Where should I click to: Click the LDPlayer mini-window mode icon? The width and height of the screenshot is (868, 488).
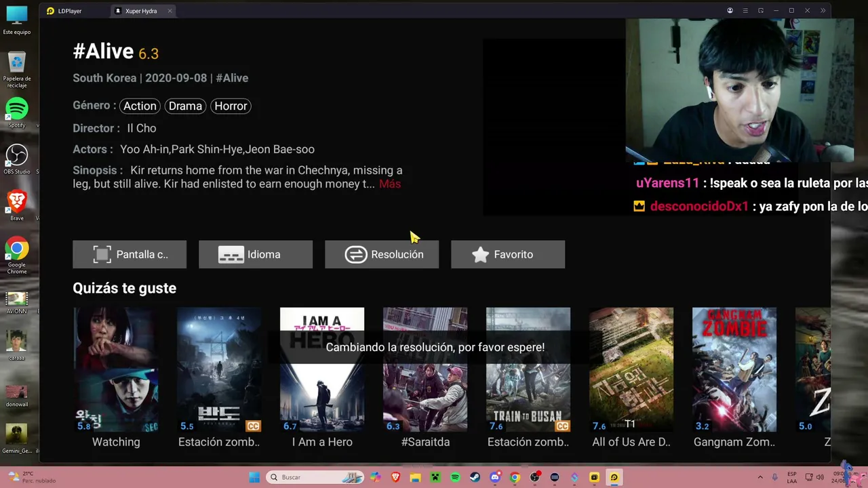[x=761, y=11]
